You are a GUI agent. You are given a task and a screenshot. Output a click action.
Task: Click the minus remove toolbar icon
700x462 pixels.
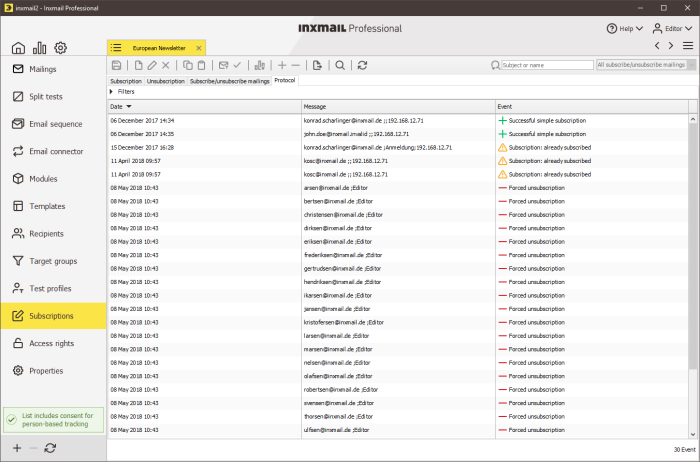tap(296, 65)
